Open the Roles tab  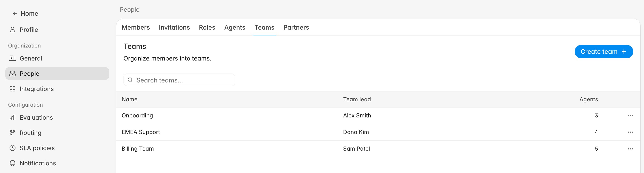[207, 27]
